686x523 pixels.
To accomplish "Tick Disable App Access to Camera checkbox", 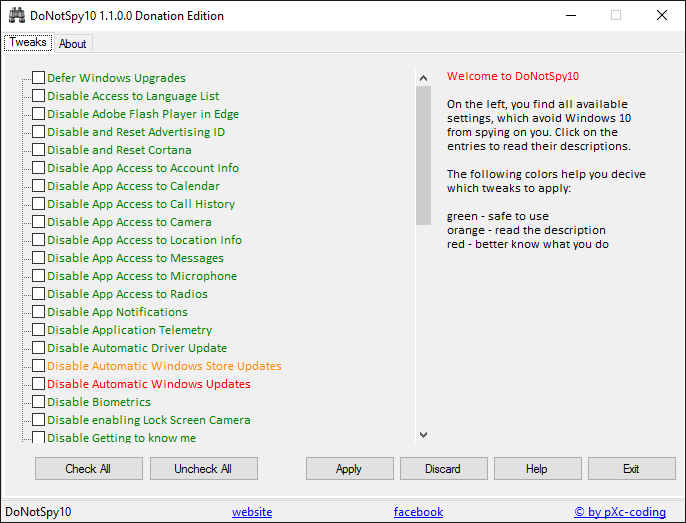I will (38, 221).
